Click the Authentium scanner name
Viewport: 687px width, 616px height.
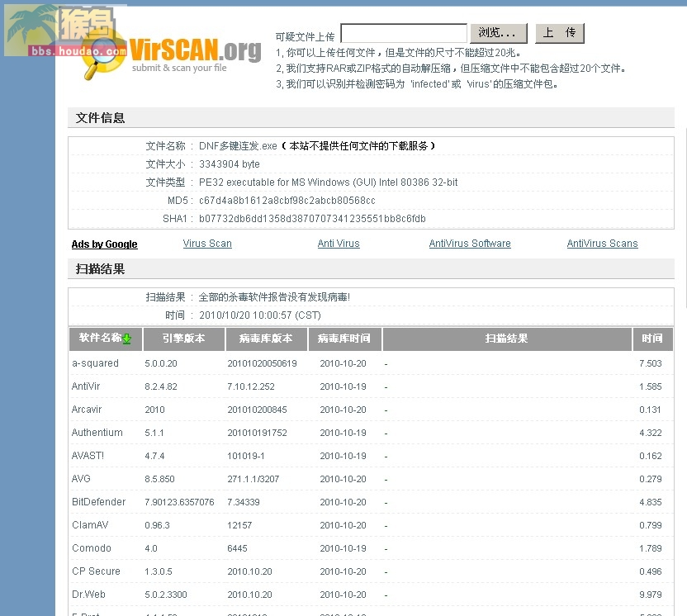(x=97, y=433)
